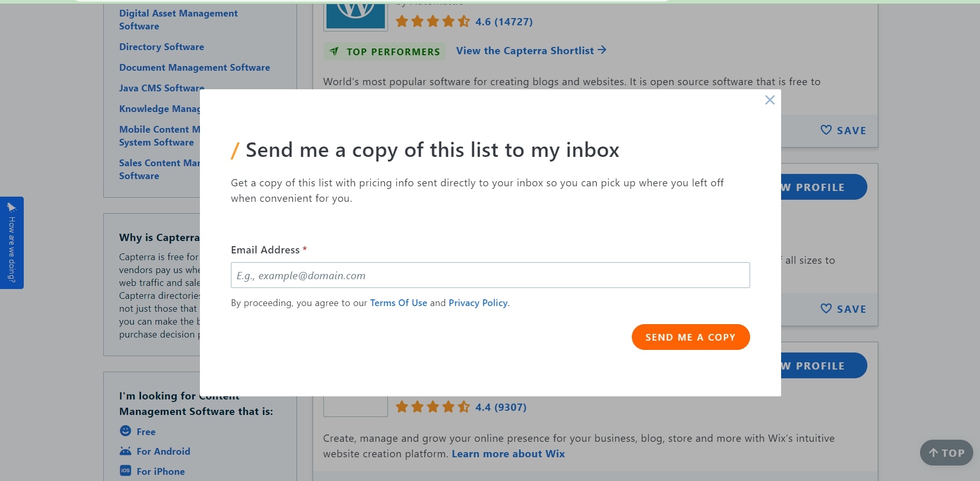The height and width of the screenshot is (481, 980).
Task: Click the lower View Profile button
Action: click(824, 365)
